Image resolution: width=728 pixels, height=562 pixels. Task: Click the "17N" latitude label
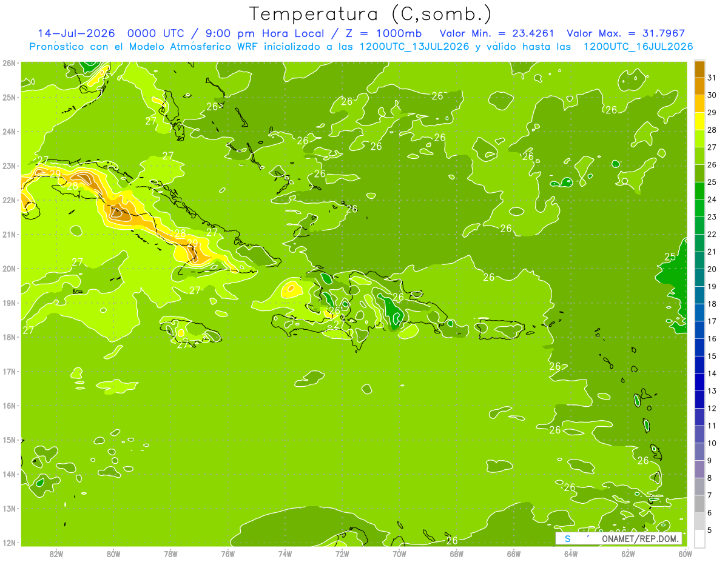click(9, 372)
